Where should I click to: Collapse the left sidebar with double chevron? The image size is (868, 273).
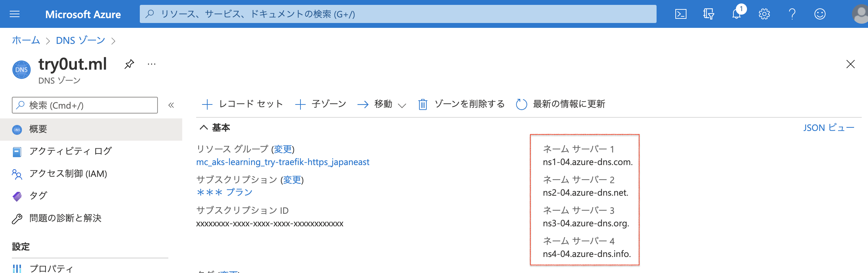pyautogui.click(x=171, y=105)
